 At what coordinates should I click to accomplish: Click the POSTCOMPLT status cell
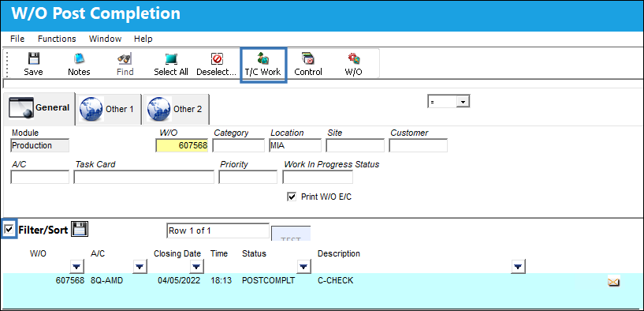[269, 281]
